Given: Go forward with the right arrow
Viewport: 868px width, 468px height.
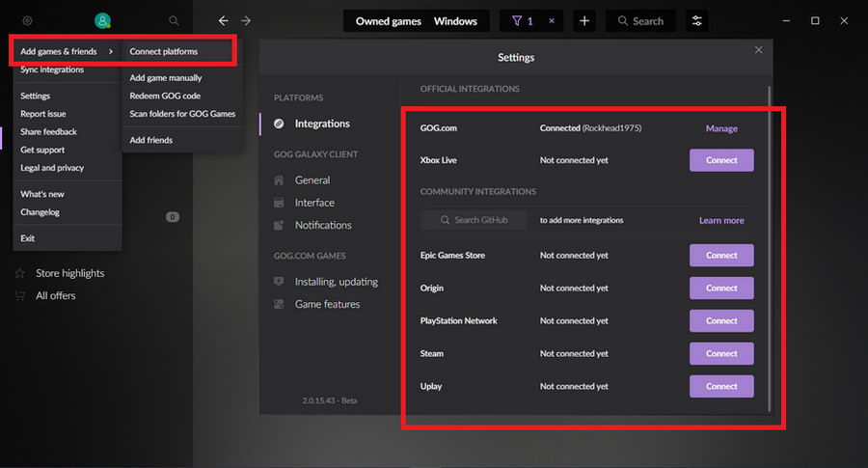Looking at the screenshot, I should pos(246,20).
